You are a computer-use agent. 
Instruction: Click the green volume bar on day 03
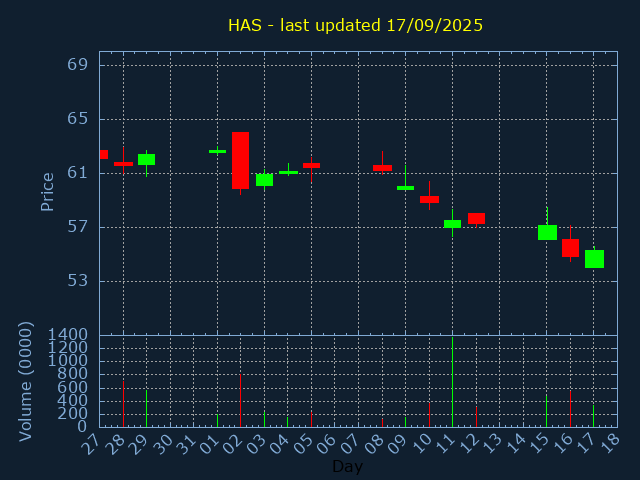point(264,419)
